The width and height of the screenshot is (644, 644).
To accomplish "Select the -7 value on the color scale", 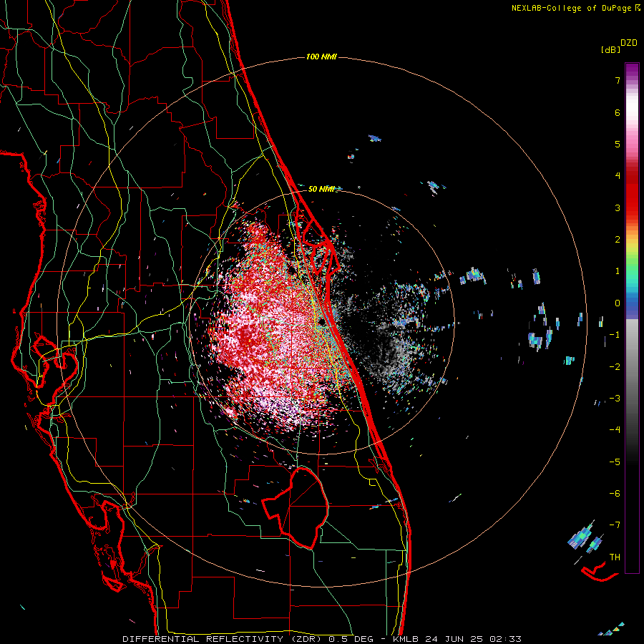I will tap(615, 525).
